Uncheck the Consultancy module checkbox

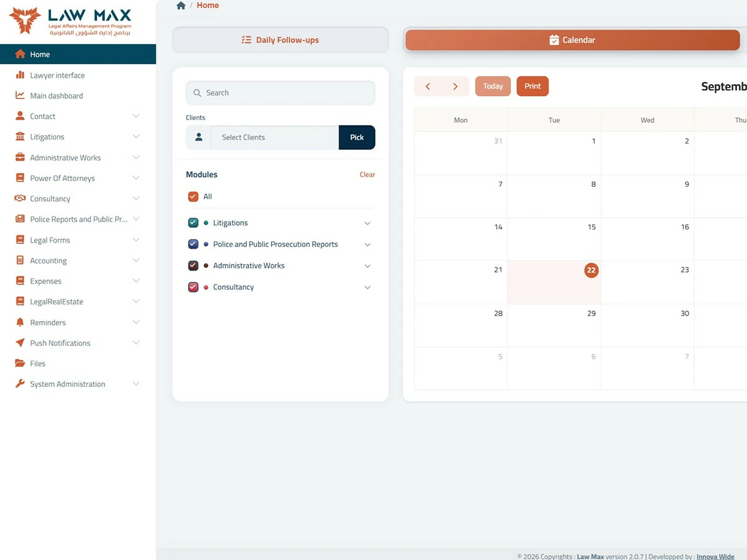[193, 287]
